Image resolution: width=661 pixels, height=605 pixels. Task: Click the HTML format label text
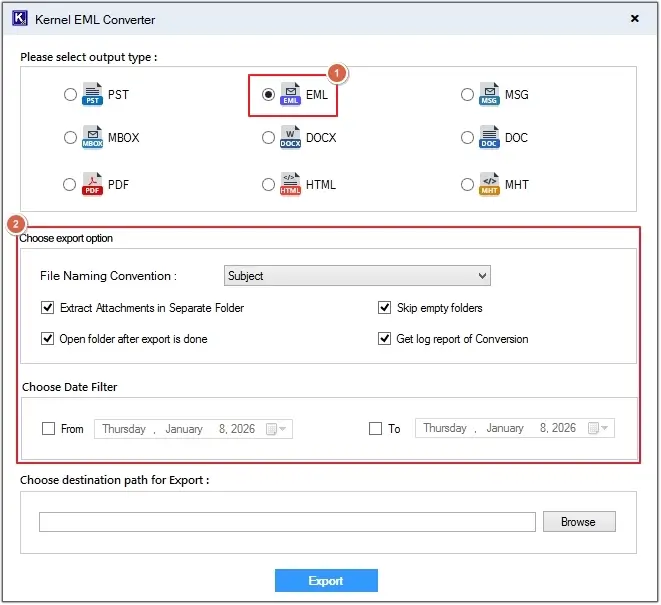pos(321,185)
